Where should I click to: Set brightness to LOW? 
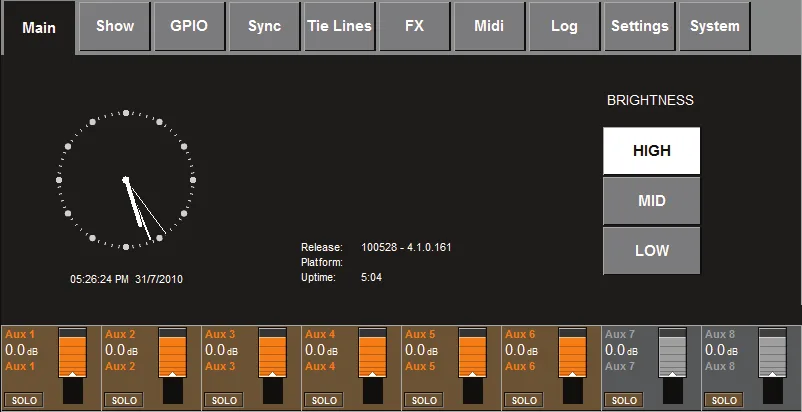tap(652, 250)
